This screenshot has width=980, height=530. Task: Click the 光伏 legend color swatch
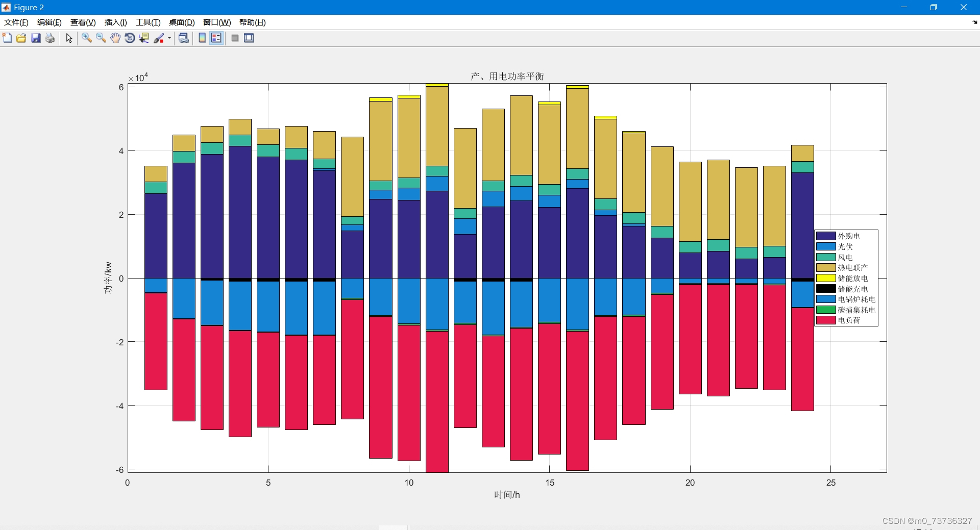tap(826, 246)
